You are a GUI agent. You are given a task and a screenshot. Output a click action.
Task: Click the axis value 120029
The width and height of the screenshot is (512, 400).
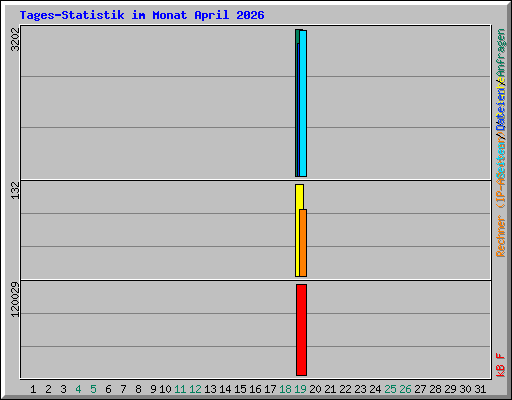coord(15,299)
